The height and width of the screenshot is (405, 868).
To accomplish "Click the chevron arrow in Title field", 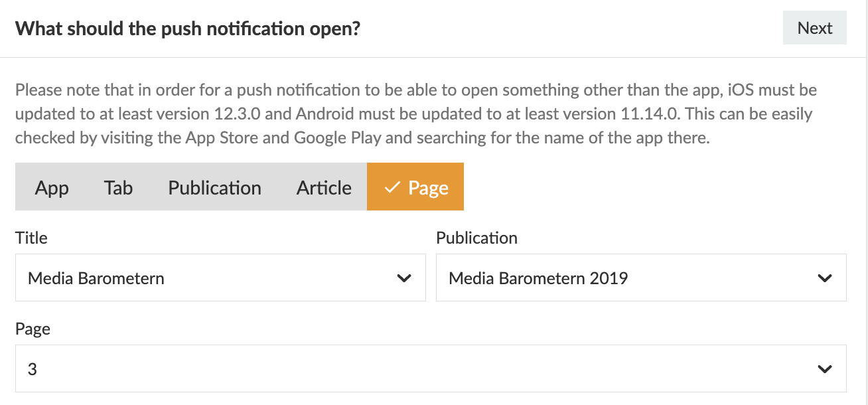I will coord(403,278).
